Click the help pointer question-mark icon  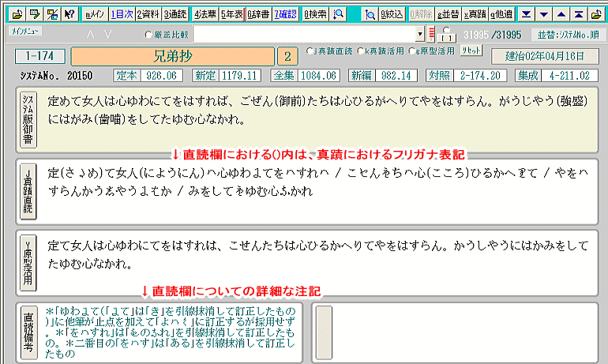pos(69,14)
